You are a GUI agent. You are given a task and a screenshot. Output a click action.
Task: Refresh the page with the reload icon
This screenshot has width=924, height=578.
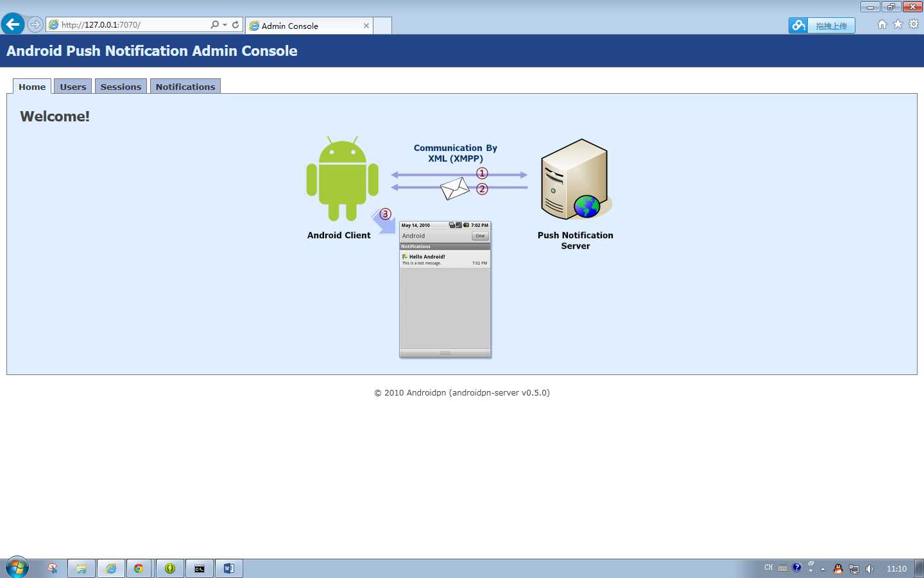tap(235, 24)
